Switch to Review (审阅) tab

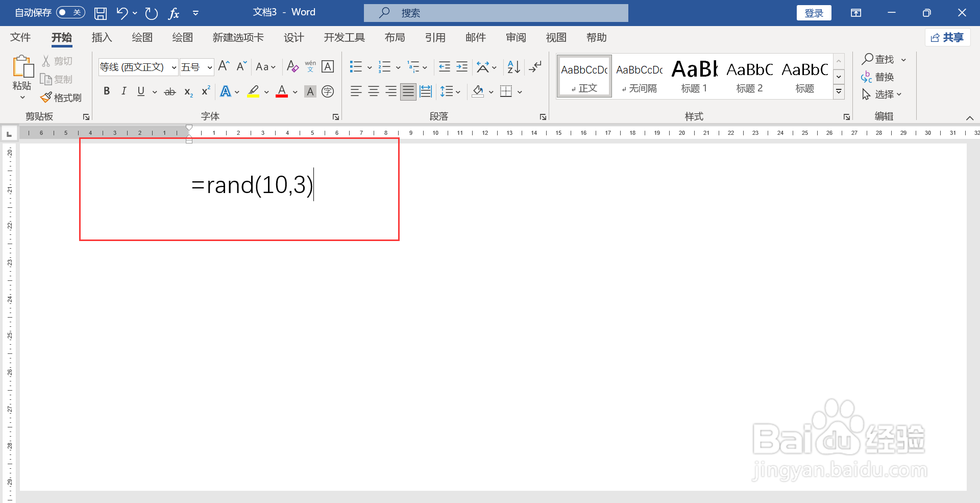click(x=516, y=38)
